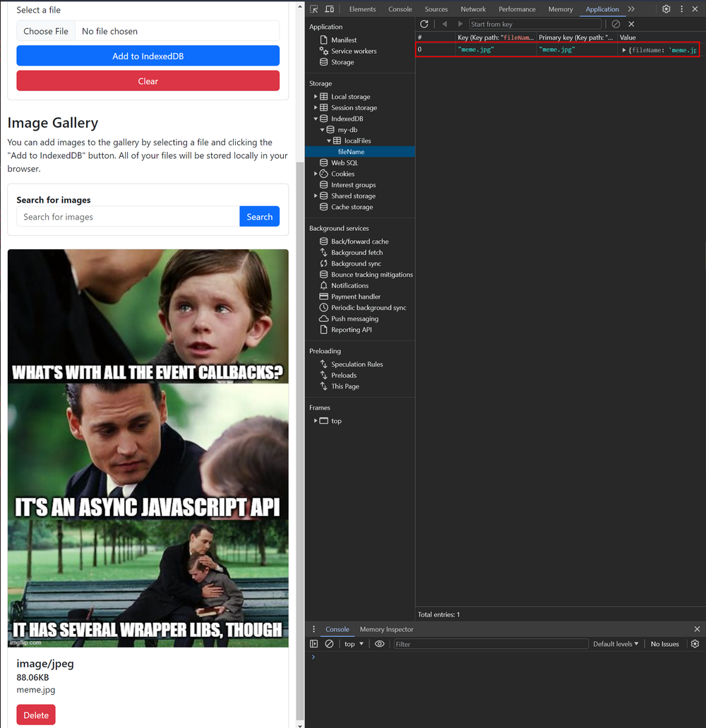Click the Add to IndexedDB button
The height and width of the screenshot is (728, 706).
click(148, 56)
